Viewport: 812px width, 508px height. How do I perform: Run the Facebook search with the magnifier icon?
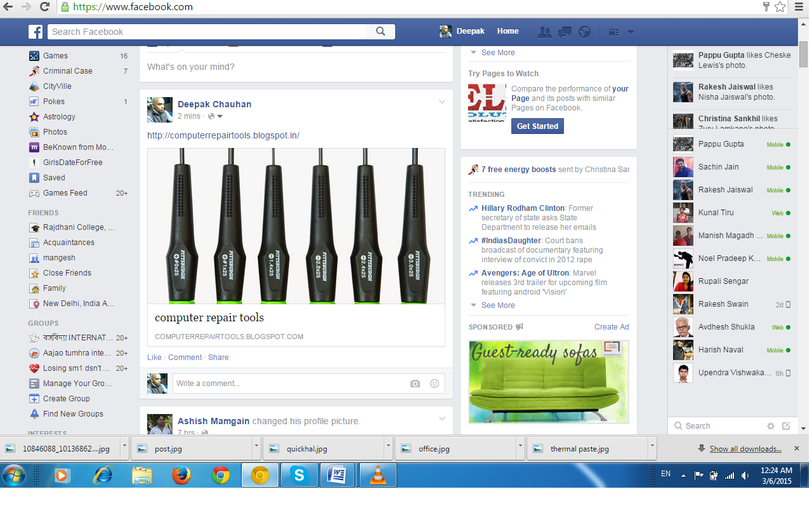(380, 31)
